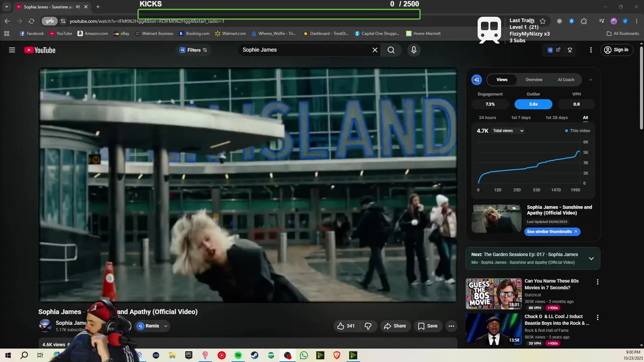The width and height of the screenshot is (644, 362).
Task: Open the tab search dropdown arrow
Action: pos(7,7)
